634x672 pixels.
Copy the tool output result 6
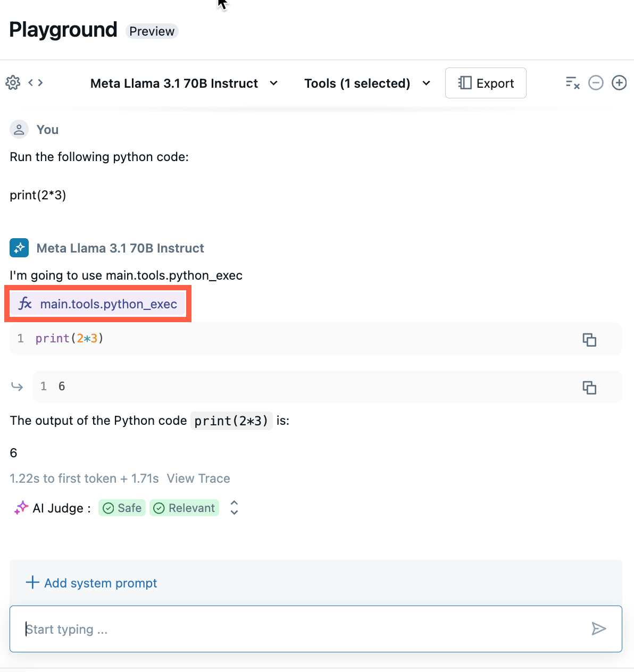point(589,388)
